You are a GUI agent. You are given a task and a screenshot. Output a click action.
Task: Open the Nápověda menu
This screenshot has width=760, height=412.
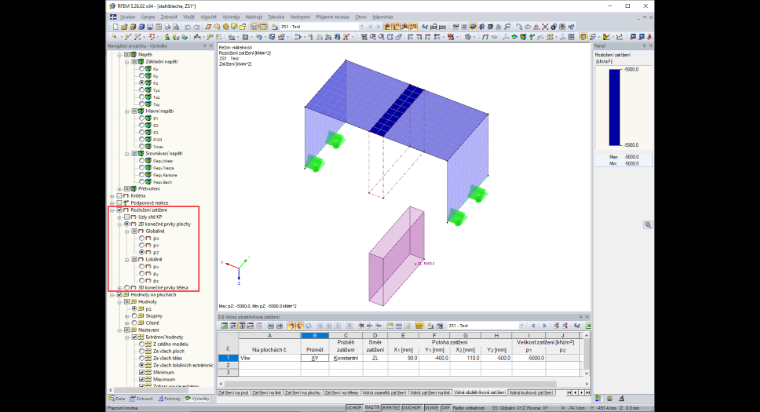tap(383, 17)
